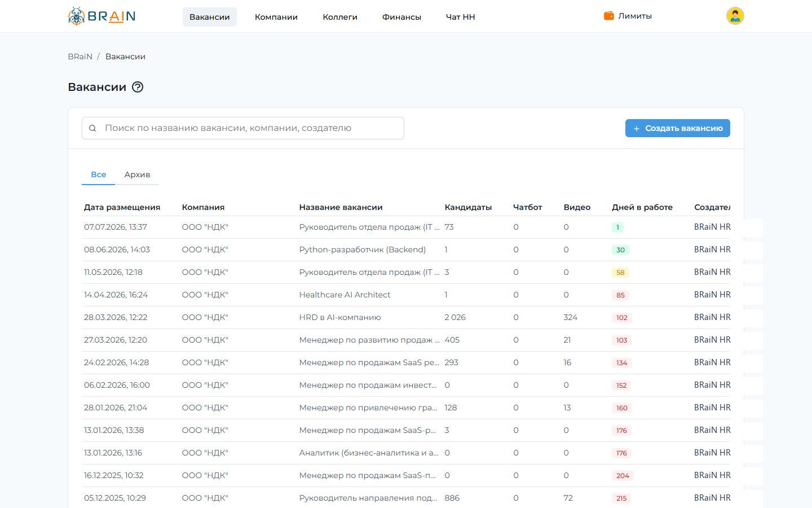Image resolution: width=812 pixels, height=508 pixels.
Task: Click the search magnifier icon
Action: [92, 128]
